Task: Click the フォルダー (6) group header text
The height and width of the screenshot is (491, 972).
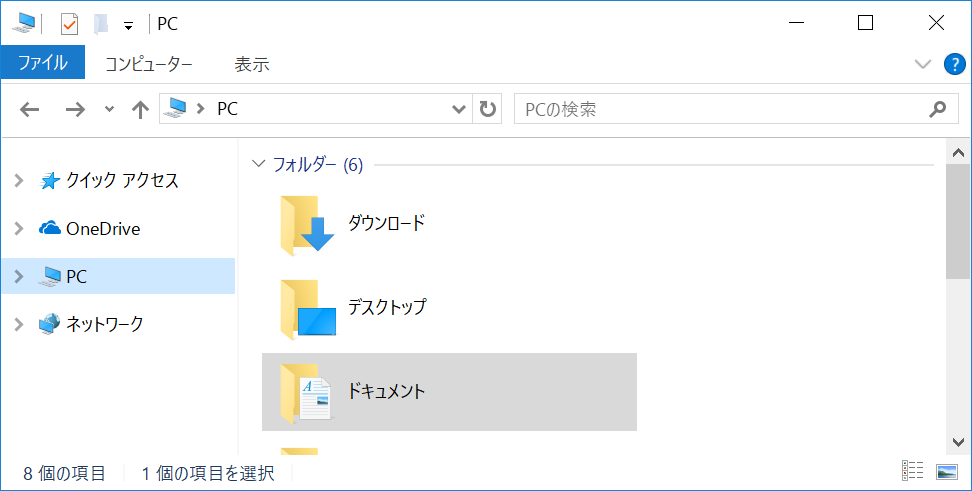Action: [x=318, y=165]
